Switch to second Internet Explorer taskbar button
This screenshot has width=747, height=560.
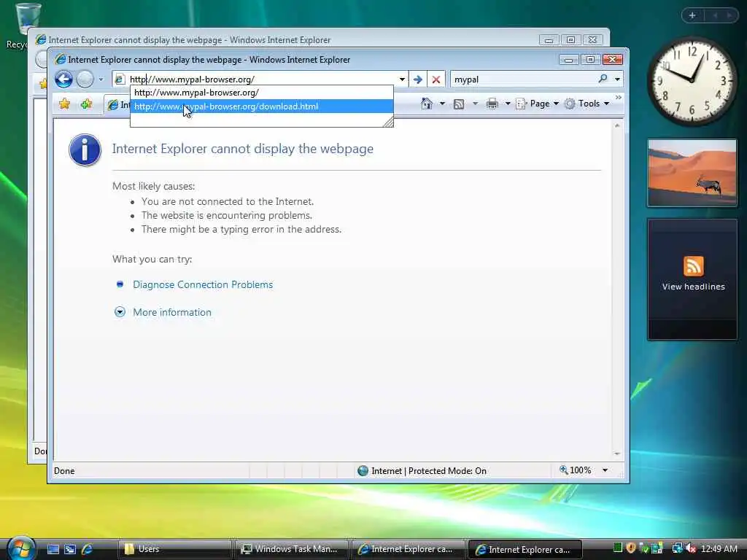coord(525,549)
